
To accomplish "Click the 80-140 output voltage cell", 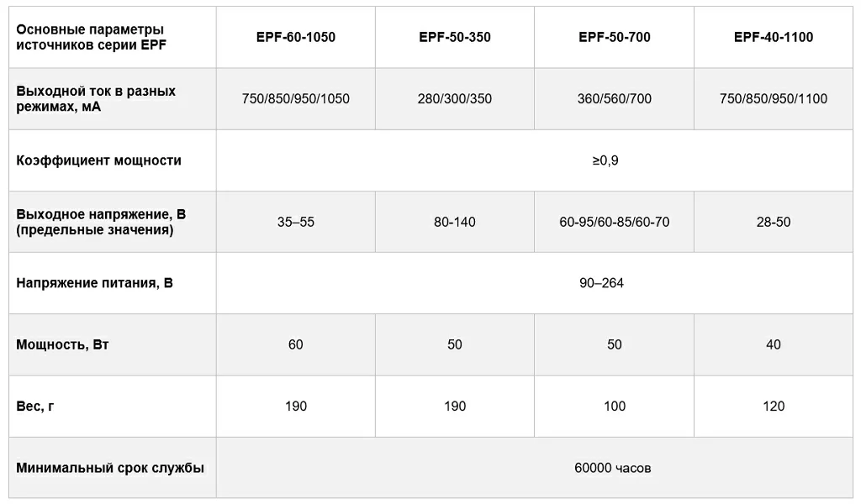I will point(455,223).
